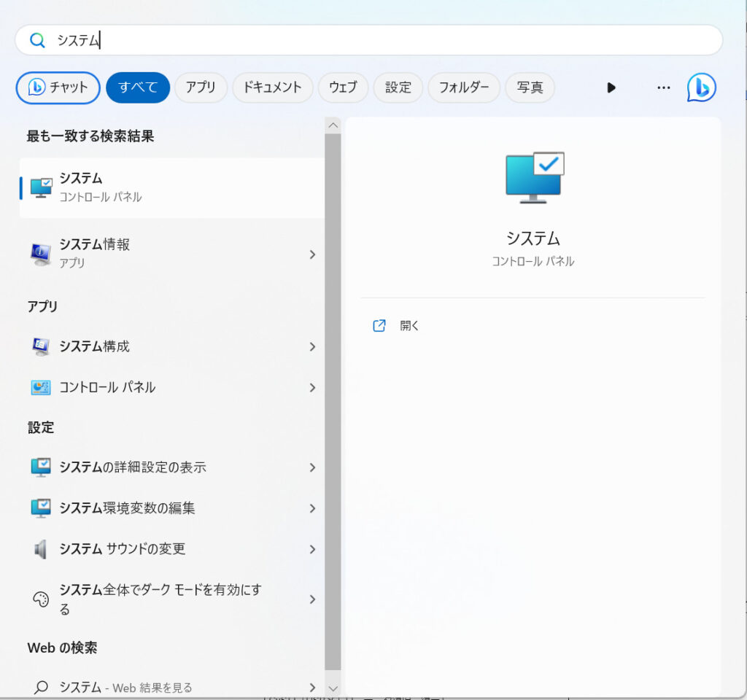
Task: Click the システムの詳細設定の表示 icon
Action: tap(41, 467)
